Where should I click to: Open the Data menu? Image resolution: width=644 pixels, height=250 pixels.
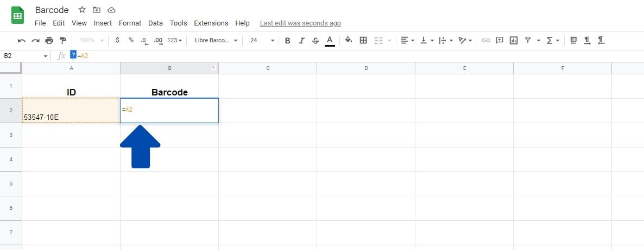point(155,23)
